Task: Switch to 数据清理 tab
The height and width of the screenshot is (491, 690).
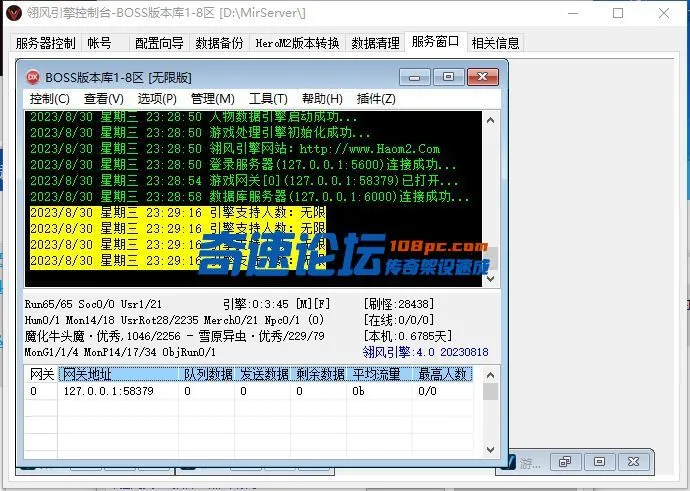Action: coord(375,43)
